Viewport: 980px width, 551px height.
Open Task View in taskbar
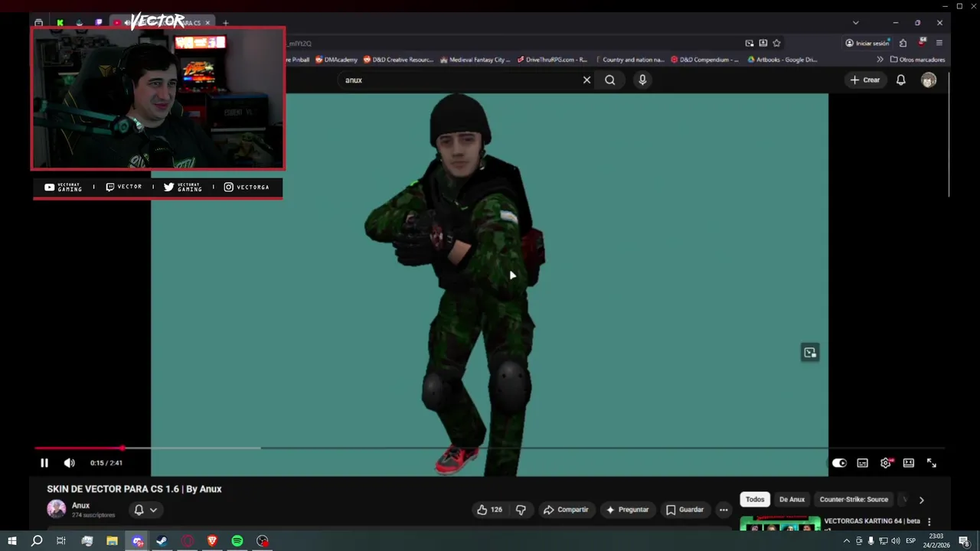pos(61,541)
